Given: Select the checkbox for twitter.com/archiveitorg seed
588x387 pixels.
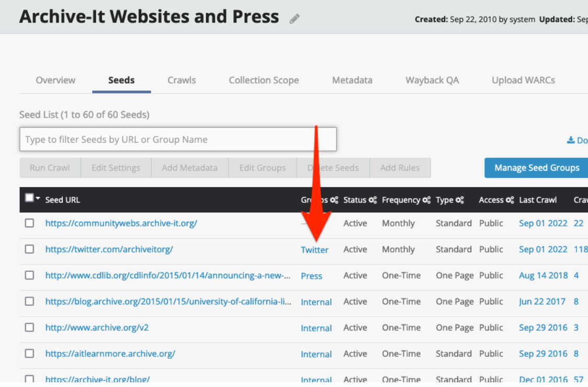Looking at the screenshot, I should coord(30,249).
